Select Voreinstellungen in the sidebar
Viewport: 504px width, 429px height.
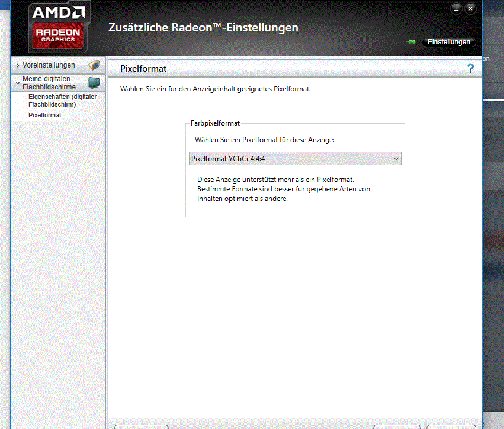[x=49, y=65]
